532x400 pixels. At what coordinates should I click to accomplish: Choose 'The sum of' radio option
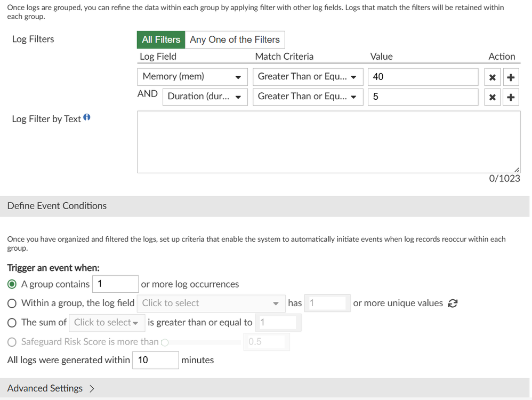(12, 323)
